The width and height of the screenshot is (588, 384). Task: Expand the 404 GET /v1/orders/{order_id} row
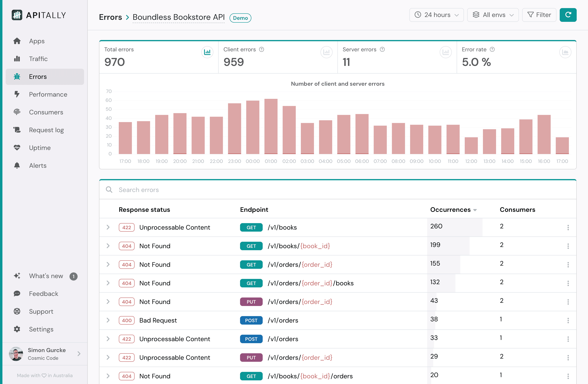pos(108,264)
